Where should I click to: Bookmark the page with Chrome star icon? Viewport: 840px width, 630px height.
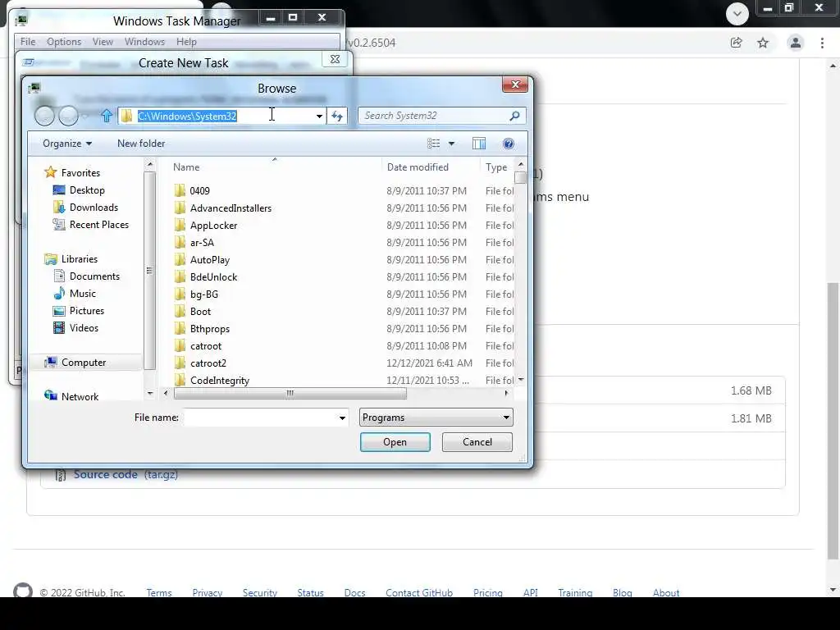(x=763, y=43)
